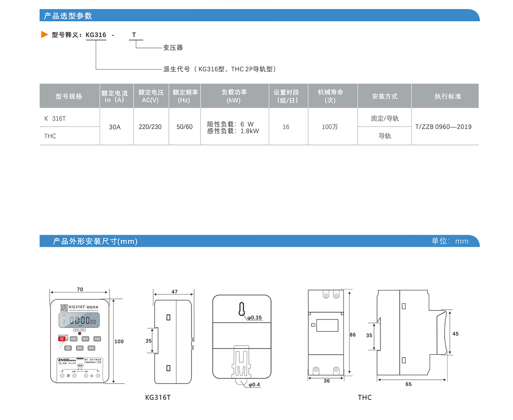Click the 执行标准 column header
Viewport: 513px width, 420px height.
coord(445,96)
